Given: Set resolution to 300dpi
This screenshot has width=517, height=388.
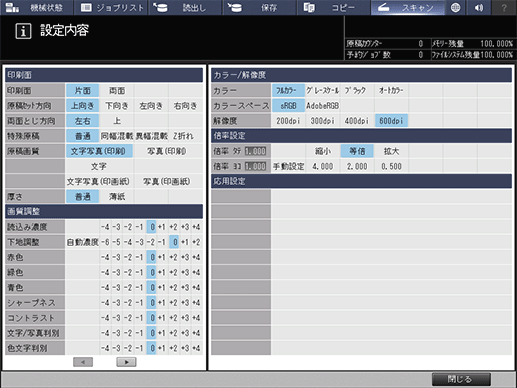Looking at the screenshot, I should [x=323, y=121].
